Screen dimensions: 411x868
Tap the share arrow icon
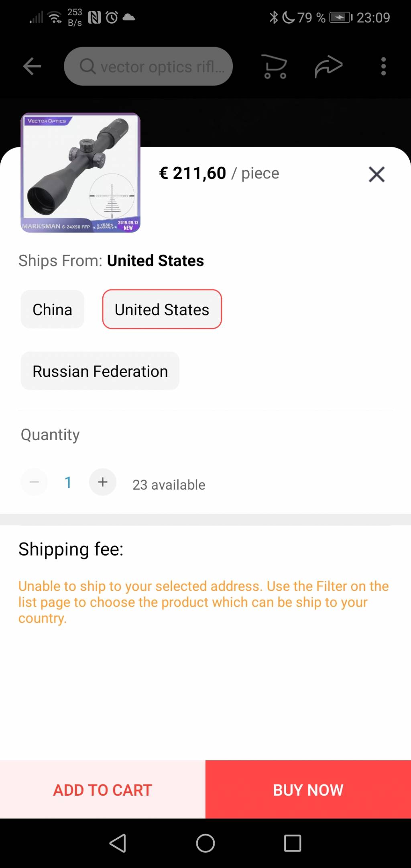329,66
